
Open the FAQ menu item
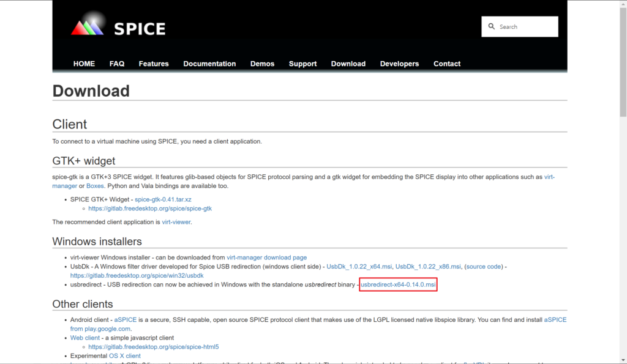pos(117,64)
